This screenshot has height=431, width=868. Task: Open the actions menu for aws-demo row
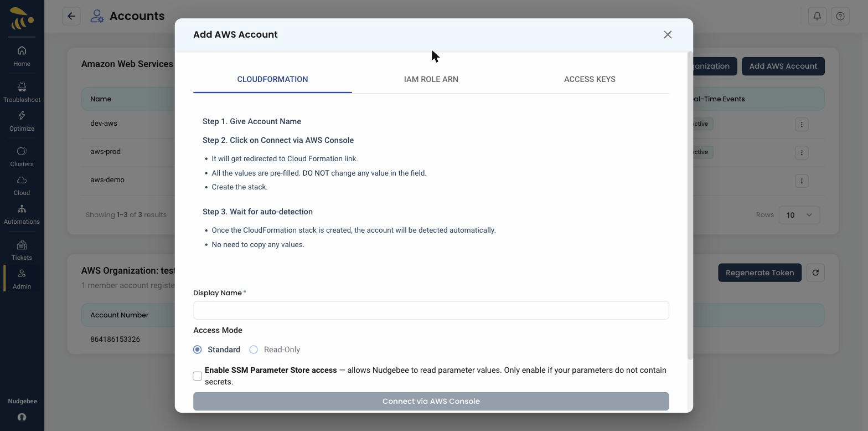click(802, 181)
